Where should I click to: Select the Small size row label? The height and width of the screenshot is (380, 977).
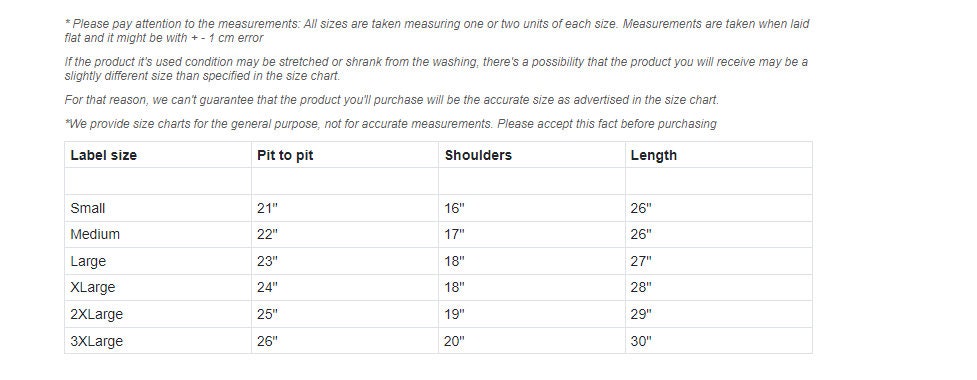[87, 208]
